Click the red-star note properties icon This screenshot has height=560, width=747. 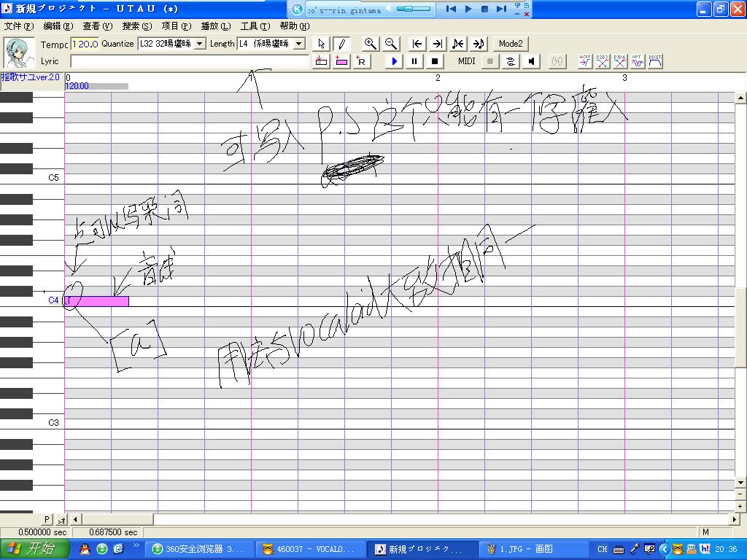tap(322, 61)
